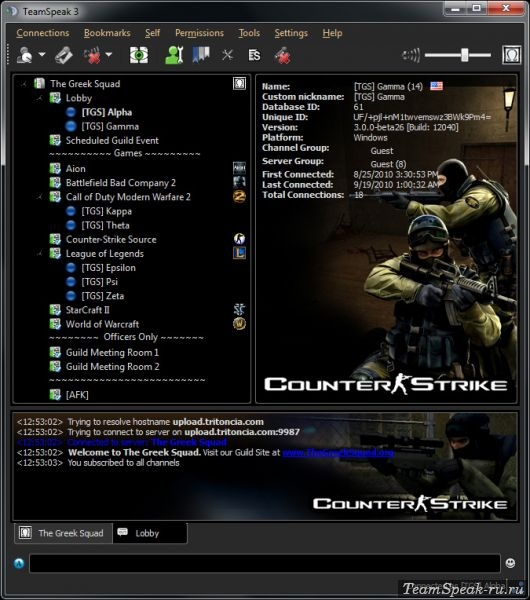Click the plug-shaped toolbar icon
This screenshot has height=600, width=530.
[64, 55]
